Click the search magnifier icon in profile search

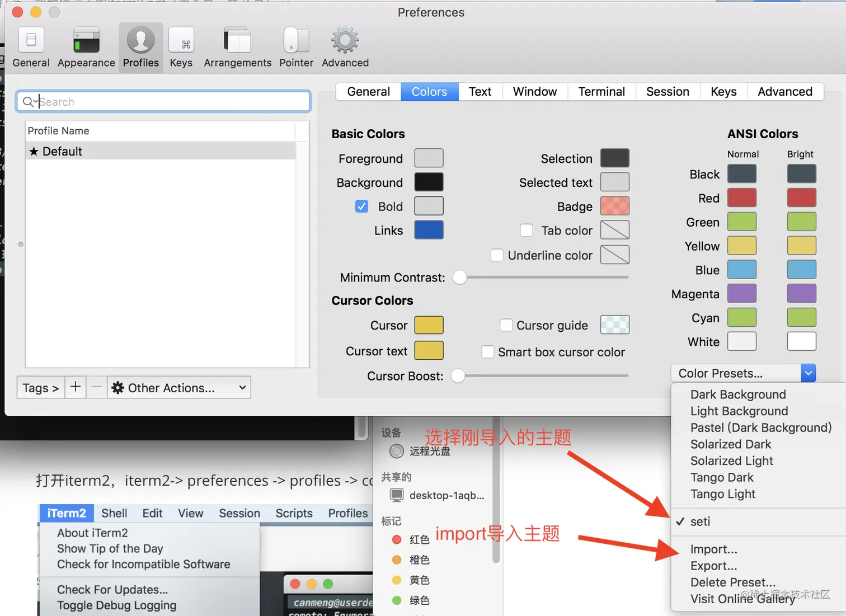pos(28,102)
